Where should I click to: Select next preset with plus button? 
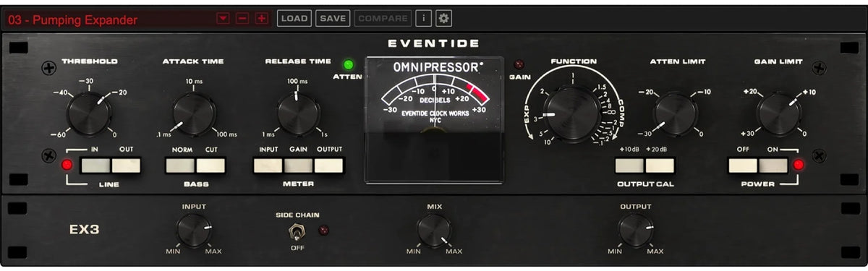click(x=262, y=18)
